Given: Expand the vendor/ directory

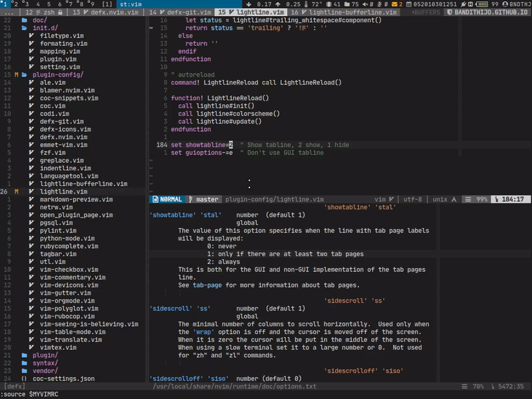Looking at the screenshot, I should coord(45,370).
